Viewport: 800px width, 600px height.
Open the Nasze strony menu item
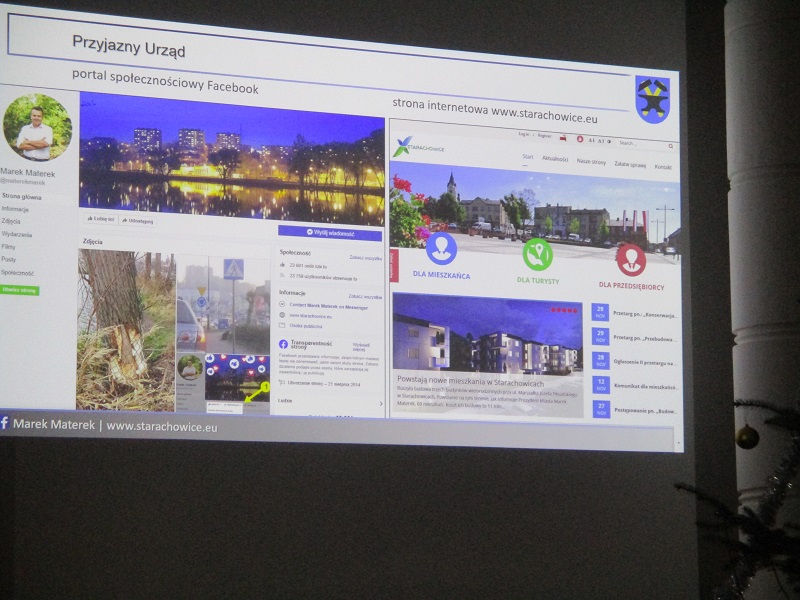[x=590, y=161]
